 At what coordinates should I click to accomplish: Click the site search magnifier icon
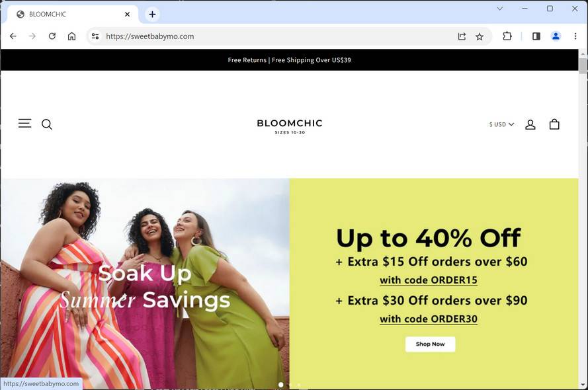(47, 124)
